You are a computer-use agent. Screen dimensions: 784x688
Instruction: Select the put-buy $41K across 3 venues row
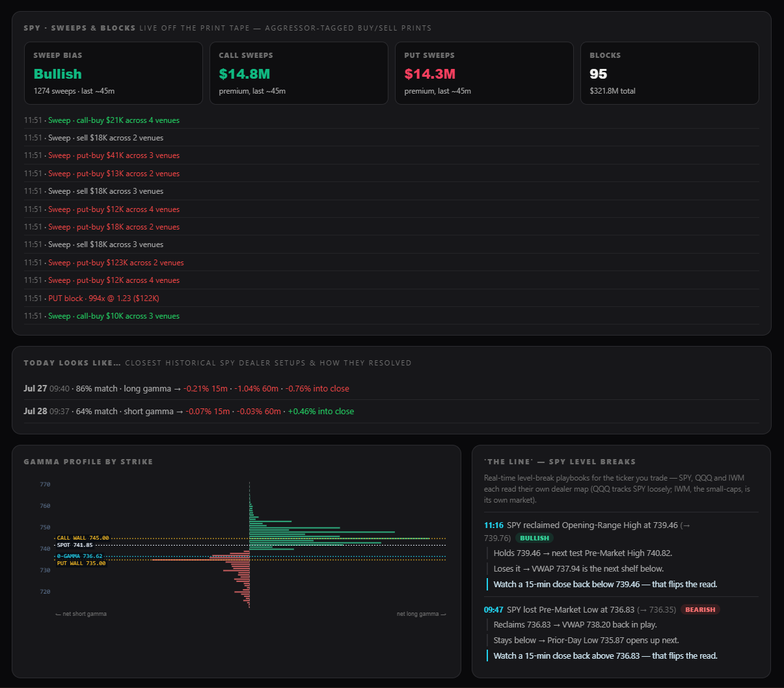coord(392,155)
